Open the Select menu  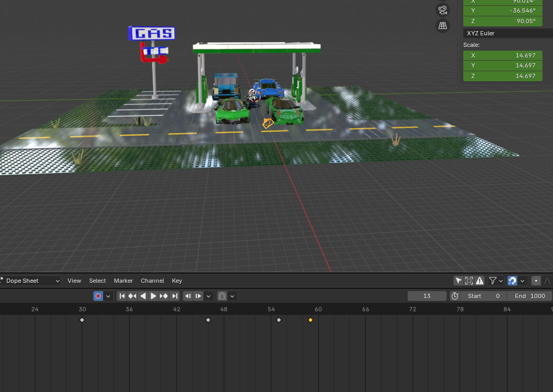pyautogui.click(x=97, y=281)
